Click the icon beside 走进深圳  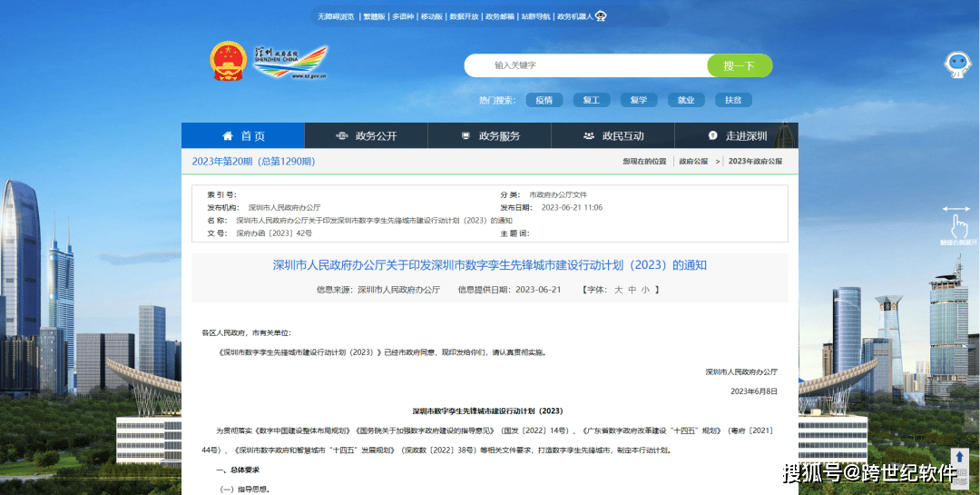712,136
